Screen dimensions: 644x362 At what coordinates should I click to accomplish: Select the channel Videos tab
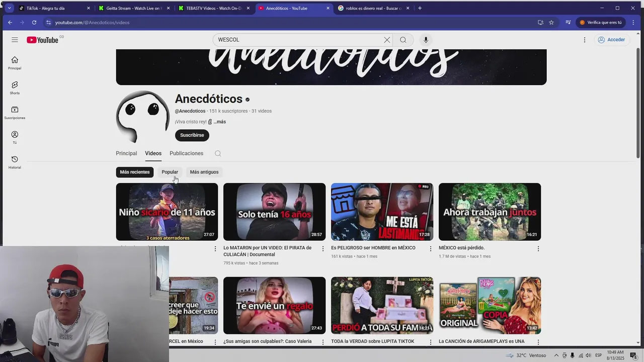coord(153,153)
